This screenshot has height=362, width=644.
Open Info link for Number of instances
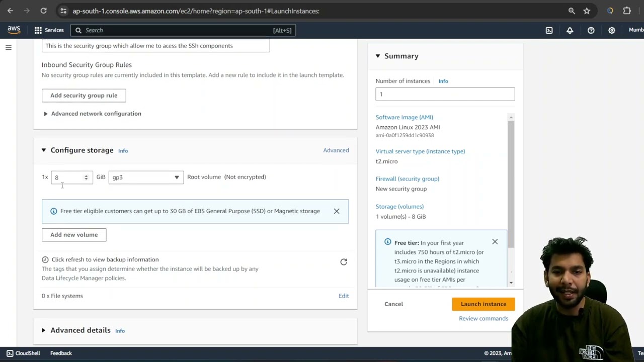tap(443, 81)
